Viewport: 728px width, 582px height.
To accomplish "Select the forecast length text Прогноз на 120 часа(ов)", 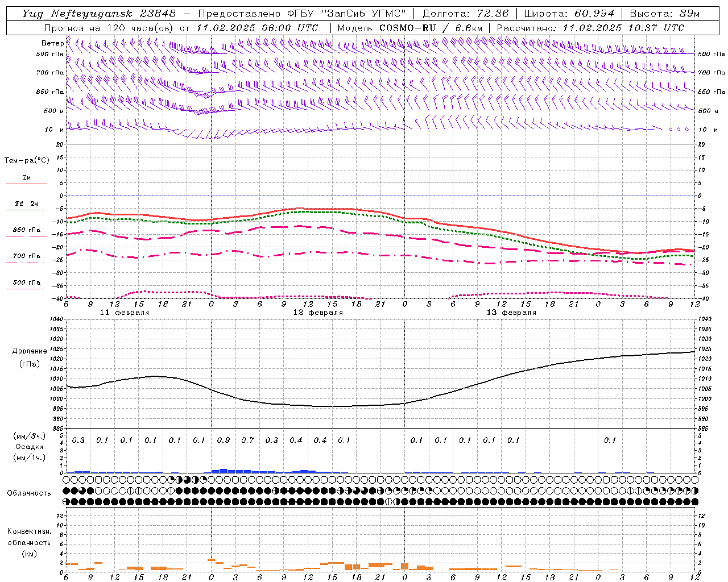I will (110, 28).
